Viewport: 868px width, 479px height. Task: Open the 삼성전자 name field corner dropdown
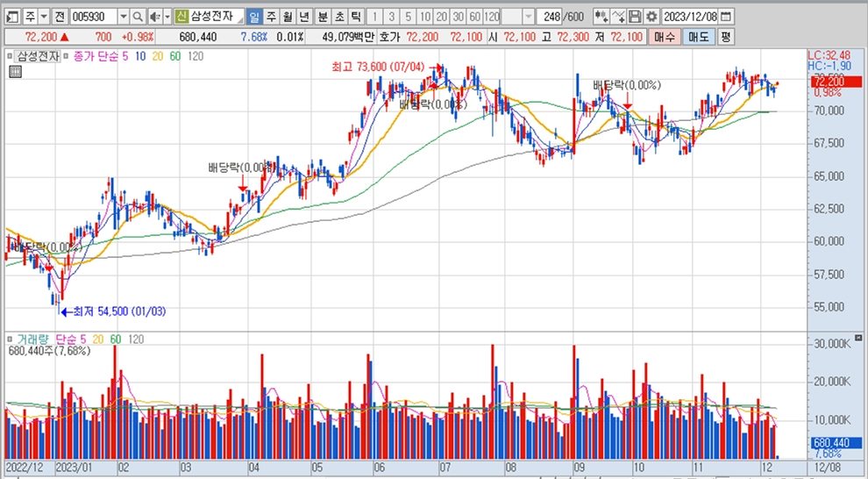tap(239, 19)
